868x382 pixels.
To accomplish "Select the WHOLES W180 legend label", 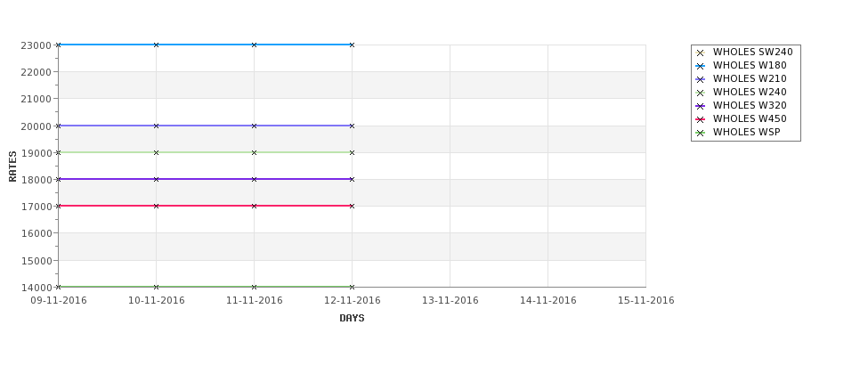I will tap(750, 65).
